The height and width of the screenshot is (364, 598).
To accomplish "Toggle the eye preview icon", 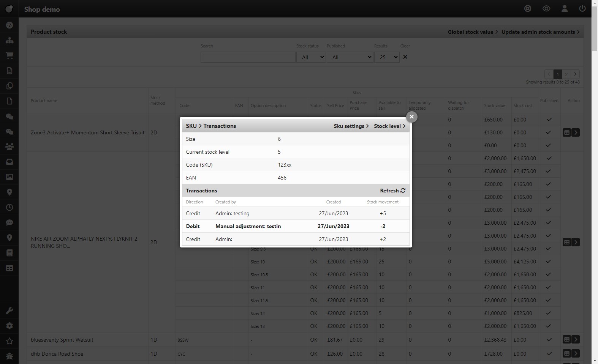I will coord(546,8).
